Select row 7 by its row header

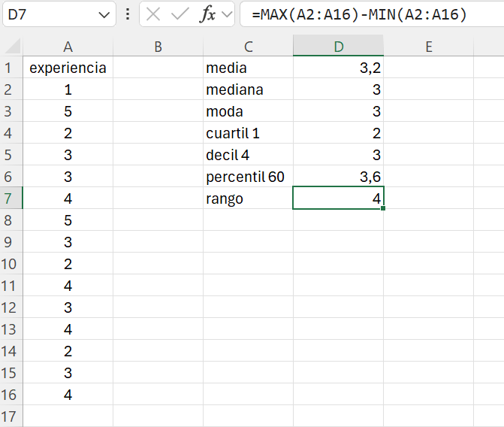point(11,199)
